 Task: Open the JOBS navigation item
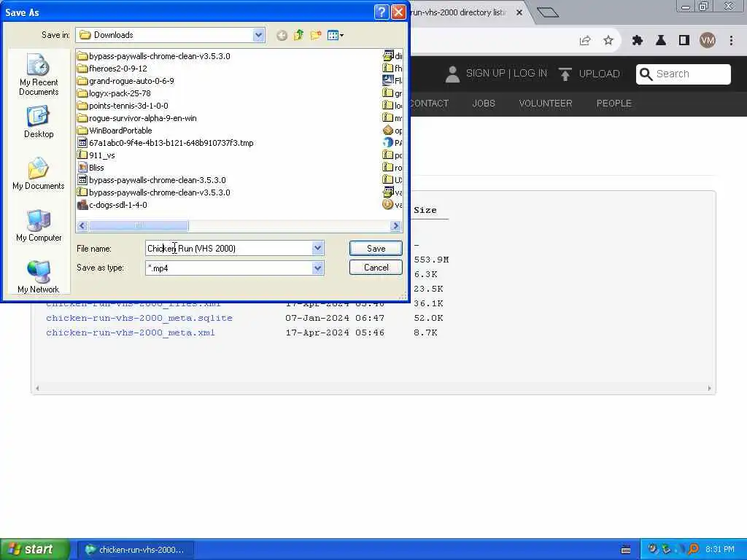pos(484,104)
